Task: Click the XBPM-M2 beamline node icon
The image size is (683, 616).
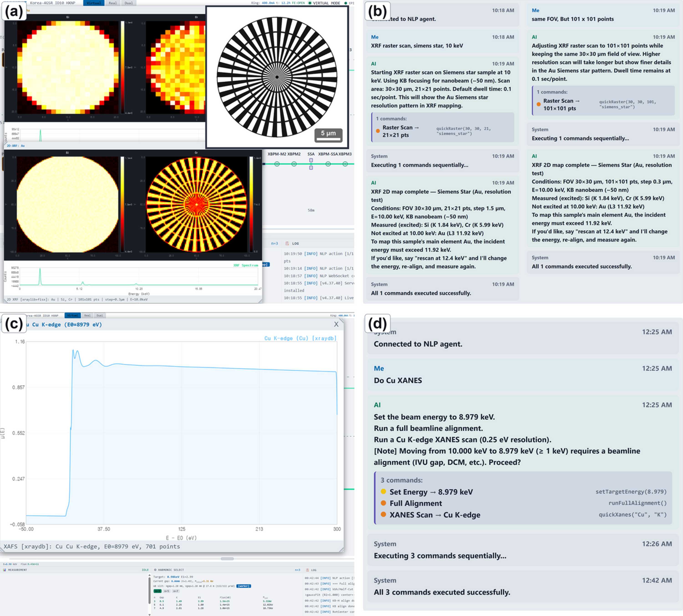Action: click(x=277, y=164)
